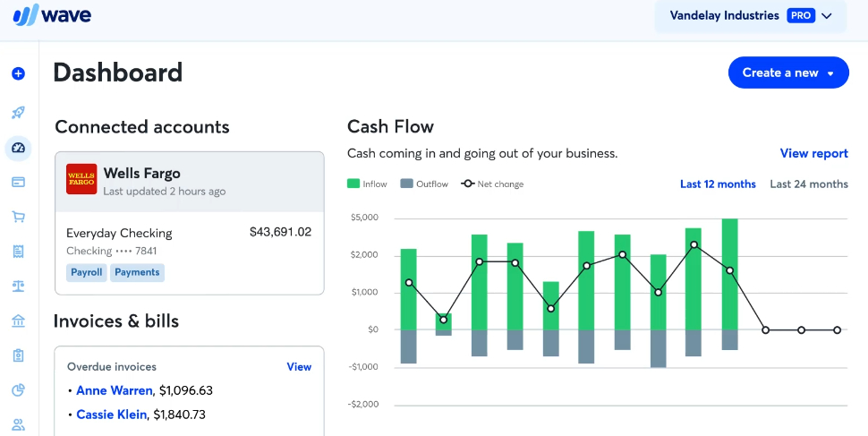Click the Wave logo in header

click(52, 16)
